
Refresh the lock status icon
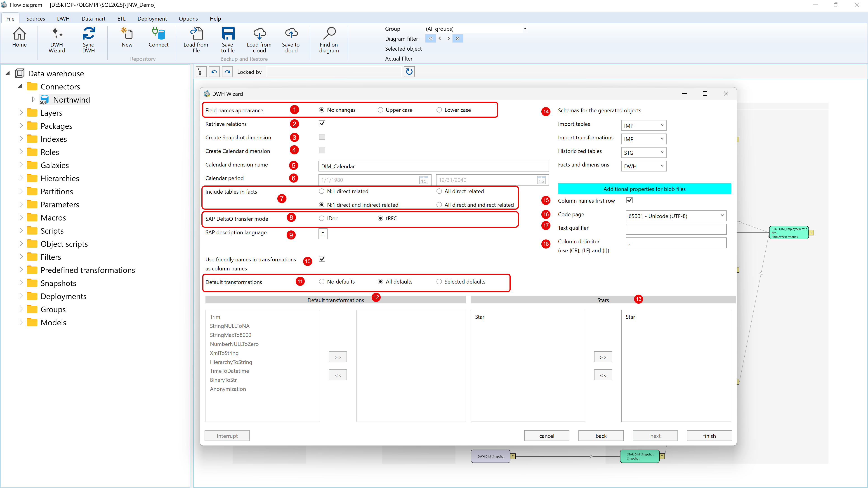[x=409, y=71]
